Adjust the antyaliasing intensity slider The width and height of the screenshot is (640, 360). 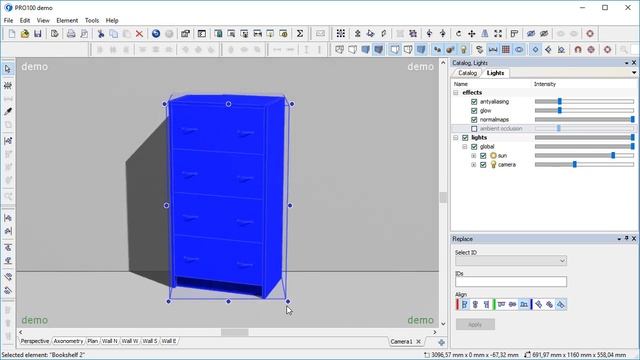coord(560,102)
